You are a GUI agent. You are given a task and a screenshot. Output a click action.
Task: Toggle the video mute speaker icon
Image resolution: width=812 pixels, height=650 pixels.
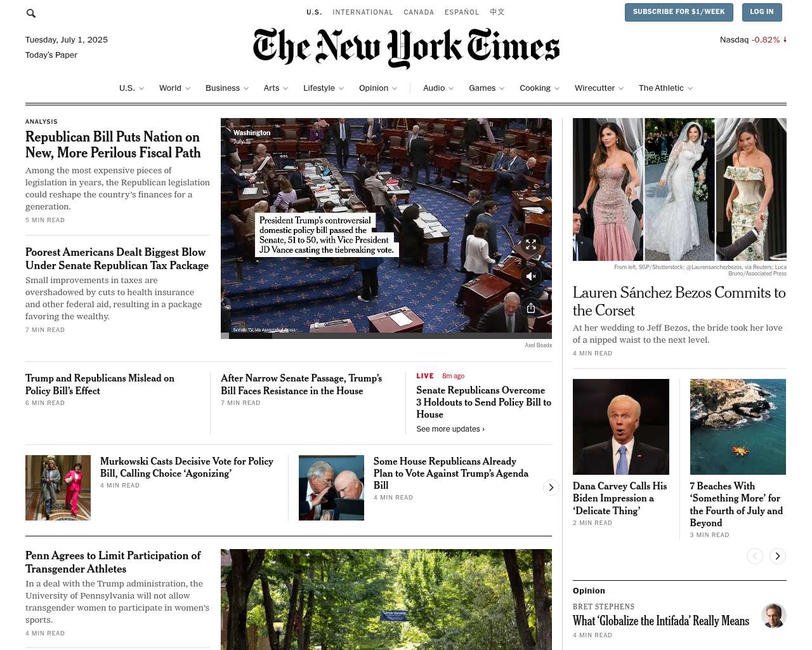pos(531,276)
